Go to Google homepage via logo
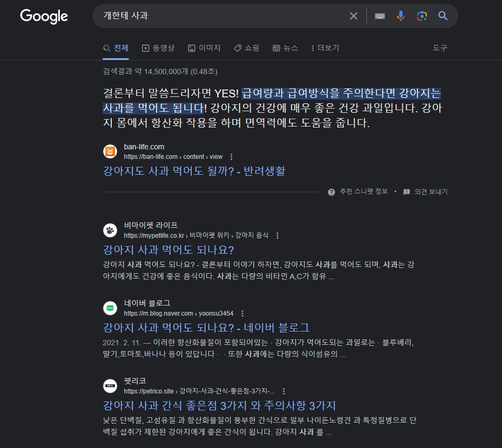 click(44, 16)
